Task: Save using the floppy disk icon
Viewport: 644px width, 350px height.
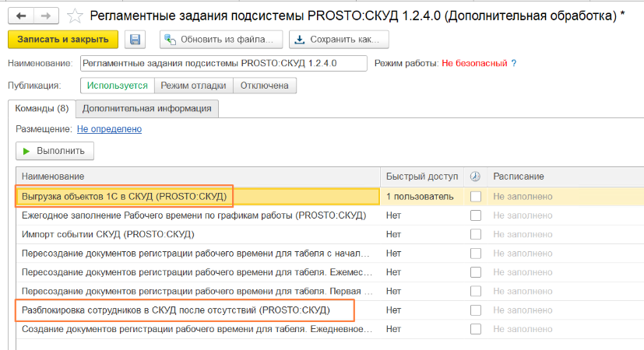Action: pyautogui.click(x=135, y=40)
